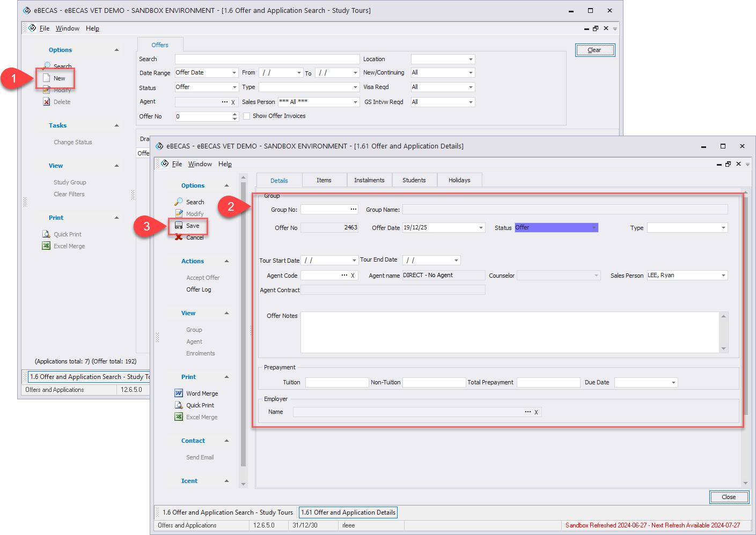Click the Delete icon in the search window
The width and height of the screenshot is (756, 535).
(x=47, y=102)
